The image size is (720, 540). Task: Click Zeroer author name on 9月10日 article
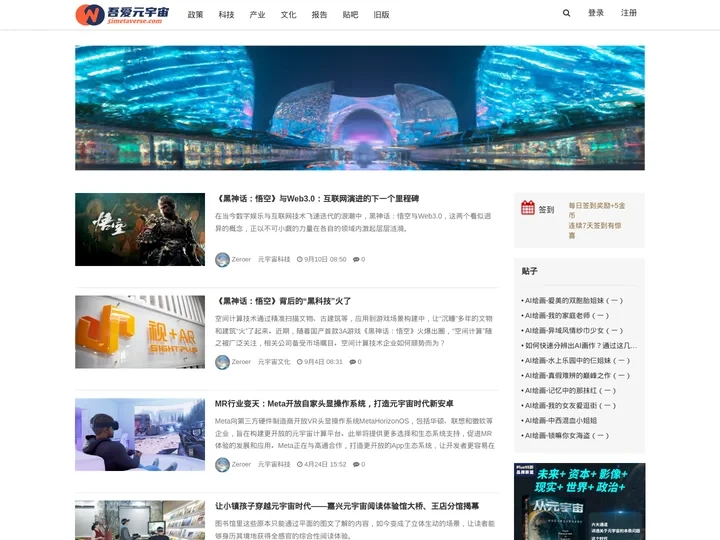pos(241,259)
